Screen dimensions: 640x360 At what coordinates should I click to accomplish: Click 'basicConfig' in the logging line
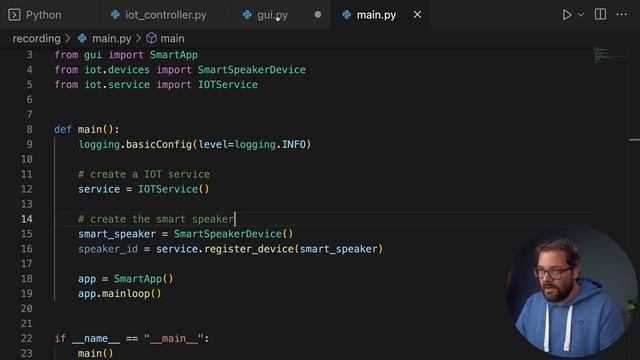click(159, 144)
